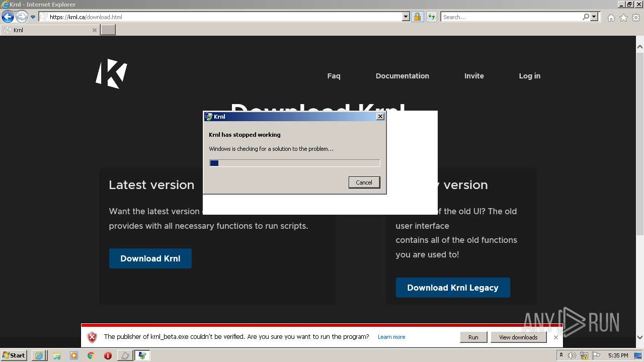The height and width of the screenshot is (362, 644).
Task: Select the Krnl app taskbar button
Action: pos(125,355)
